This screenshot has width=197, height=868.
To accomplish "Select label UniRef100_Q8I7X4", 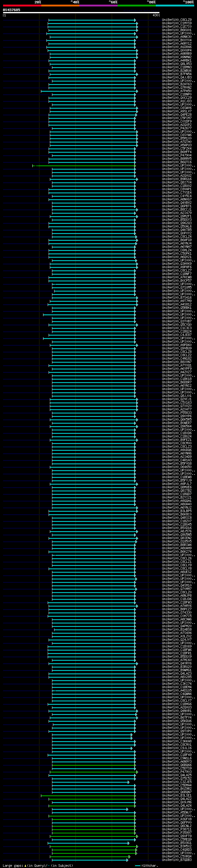I will (177, 182).
